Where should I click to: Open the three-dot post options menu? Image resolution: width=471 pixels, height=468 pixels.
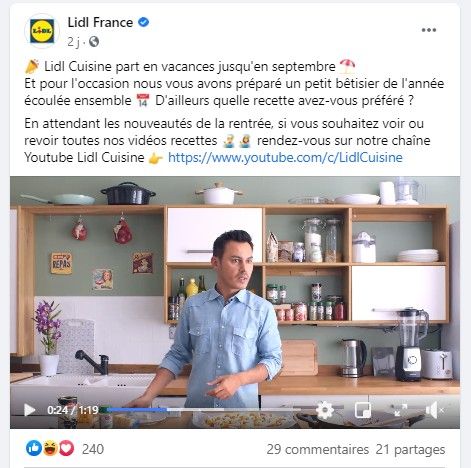coord(429,30)
